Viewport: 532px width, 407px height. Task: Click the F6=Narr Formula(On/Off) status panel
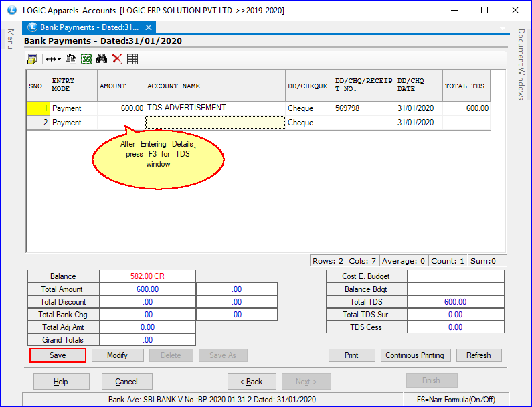pyautogui.click(x=456, y=400)
